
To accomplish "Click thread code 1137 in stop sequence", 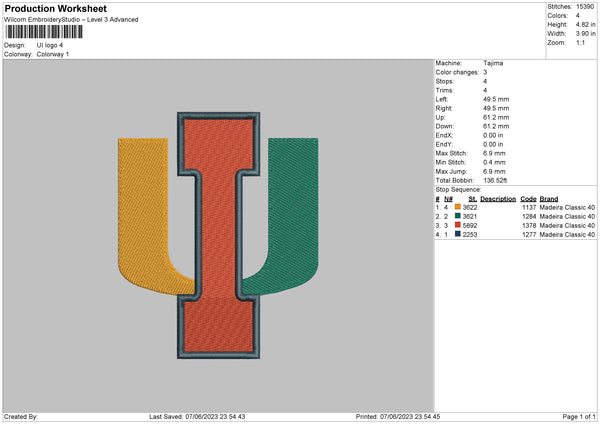I will click(x=529, y=207).
